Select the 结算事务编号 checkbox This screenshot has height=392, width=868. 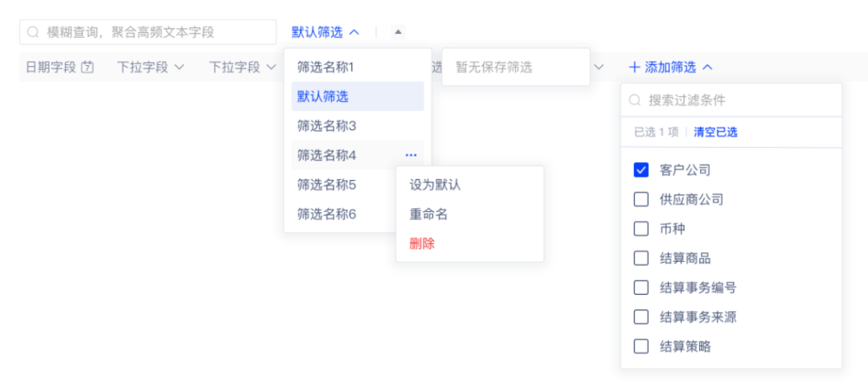[641, 288]
